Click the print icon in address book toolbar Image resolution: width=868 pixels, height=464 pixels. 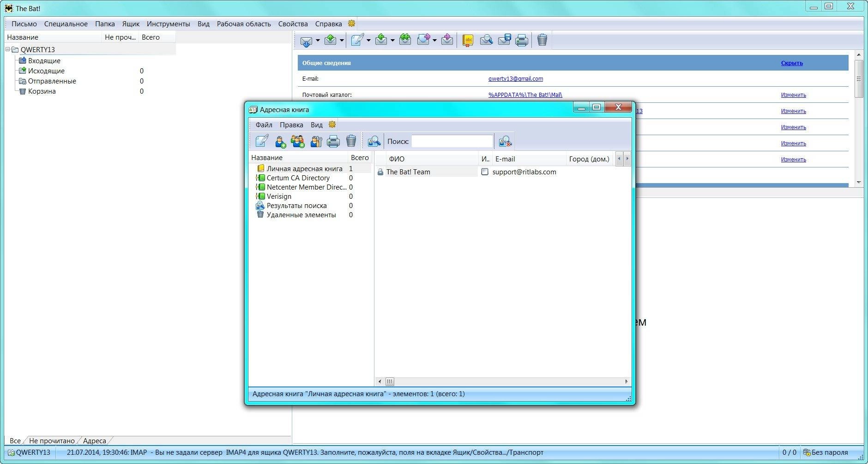click(333, 141)
